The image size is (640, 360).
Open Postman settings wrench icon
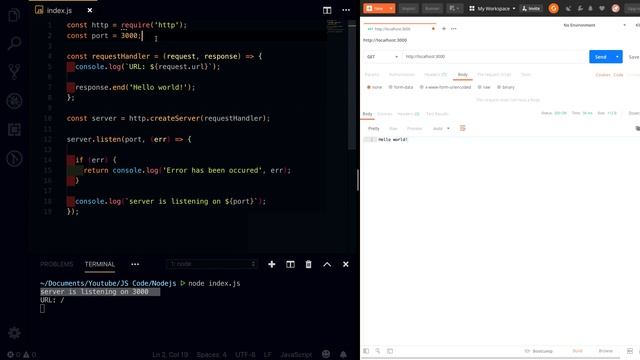click(580, 8)
